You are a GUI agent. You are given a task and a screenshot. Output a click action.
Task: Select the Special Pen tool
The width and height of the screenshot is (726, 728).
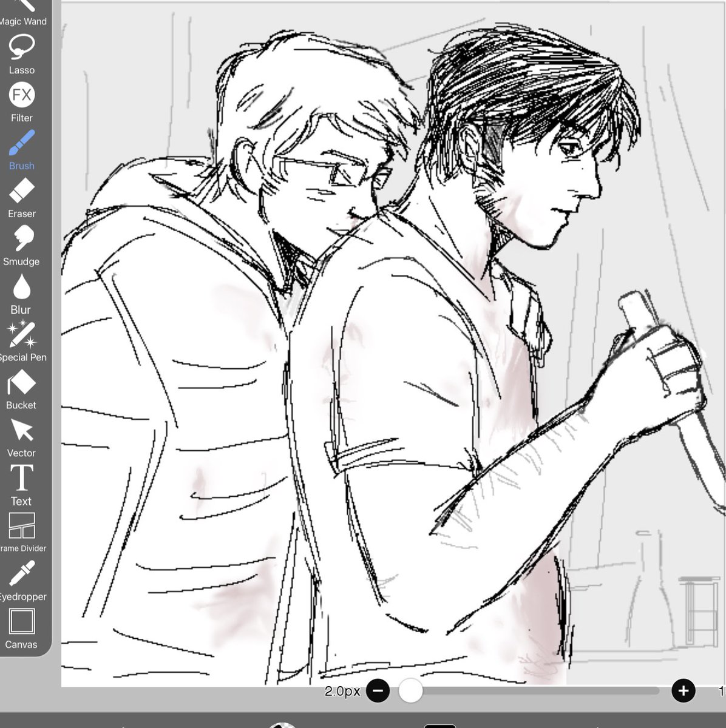coord(22,342)
